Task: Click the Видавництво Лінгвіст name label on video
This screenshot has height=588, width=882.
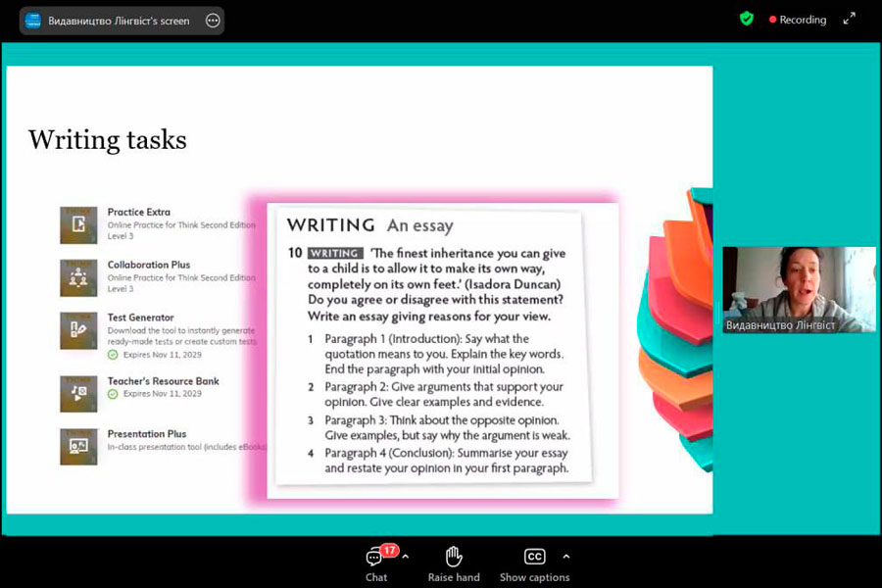Action: [x=780, y=325]
